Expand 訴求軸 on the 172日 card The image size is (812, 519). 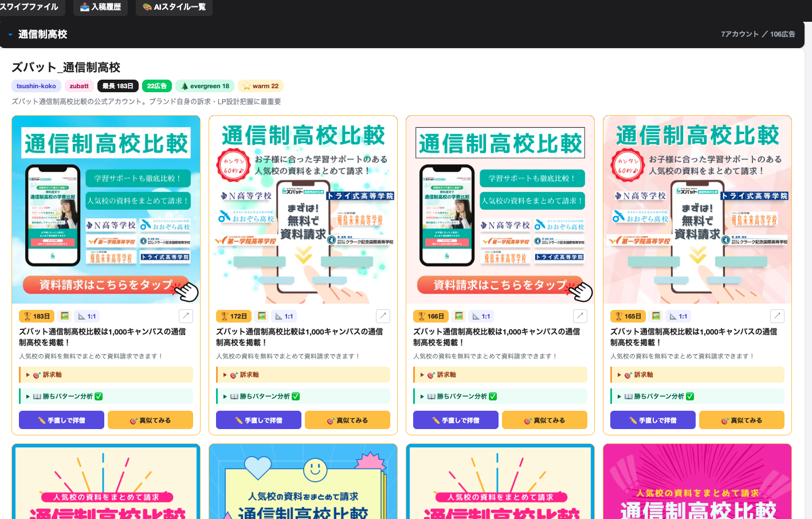click(303, 375)
